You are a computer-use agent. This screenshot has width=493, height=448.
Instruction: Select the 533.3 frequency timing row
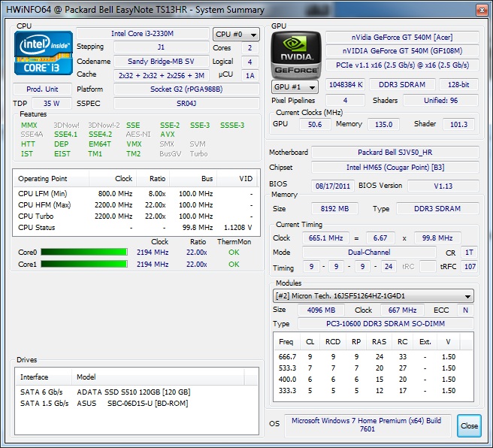tap(374, 368)
